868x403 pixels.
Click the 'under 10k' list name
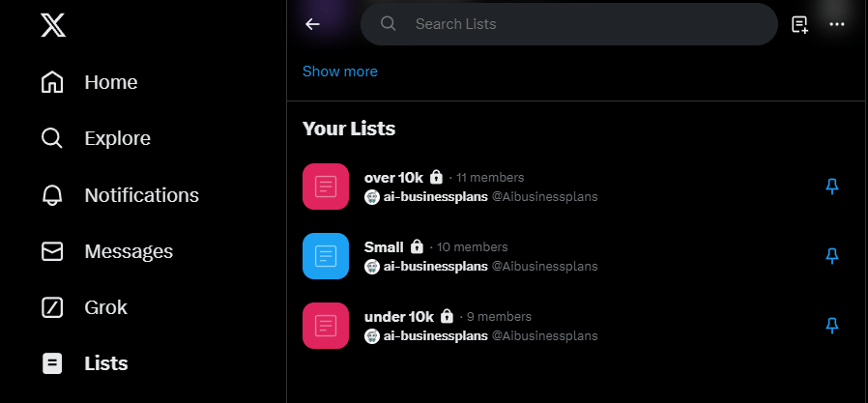click(399, 317)
